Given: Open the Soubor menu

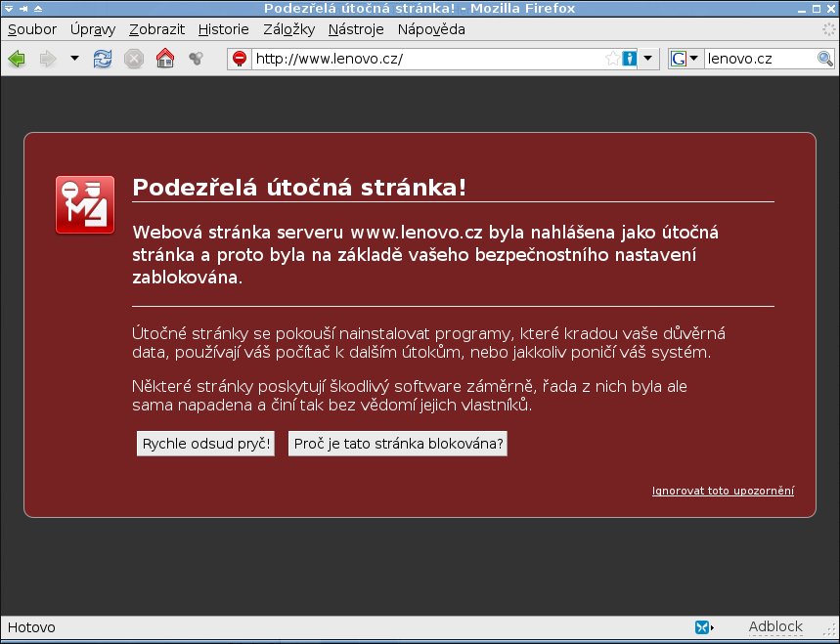Looking at the screenshot, I should [x=32, y=29].
